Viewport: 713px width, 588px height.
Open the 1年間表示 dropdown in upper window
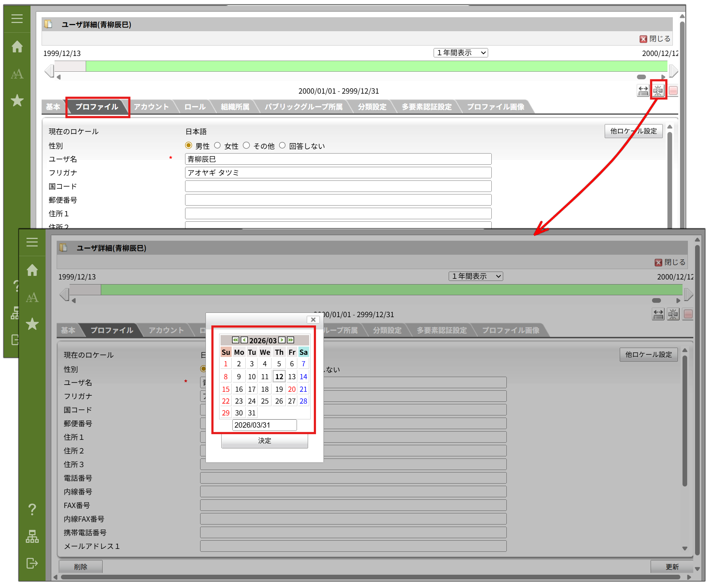(x=461, y=53)
